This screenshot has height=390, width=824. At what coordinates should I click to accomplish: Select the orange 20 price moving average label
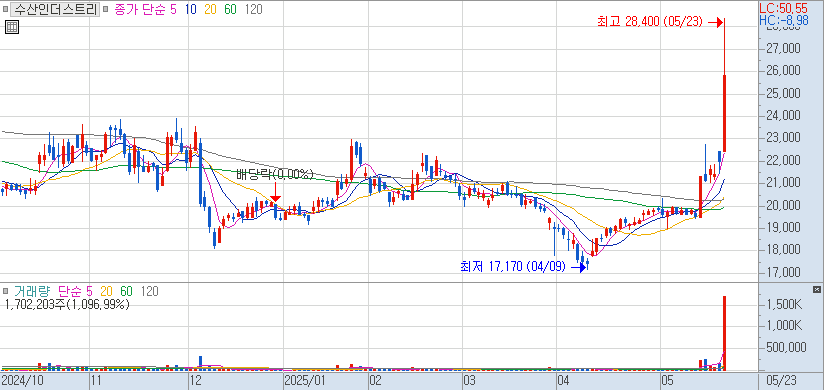[210, 9]
